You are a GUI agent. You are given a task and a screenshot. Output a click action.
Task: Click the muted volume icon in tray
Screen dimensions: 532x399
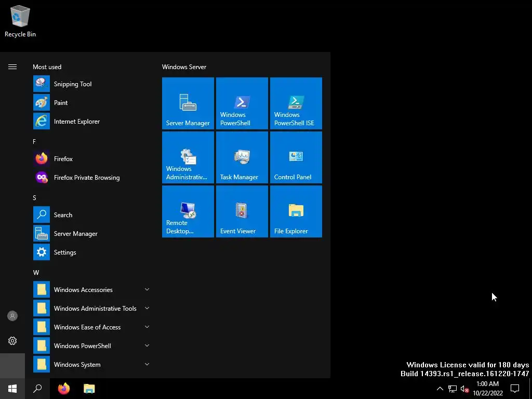tap(465, 389)
